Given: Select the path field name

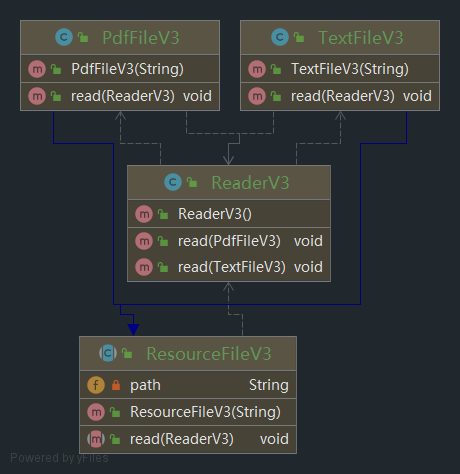Looking at the screenshot, I should click(145, 386).
